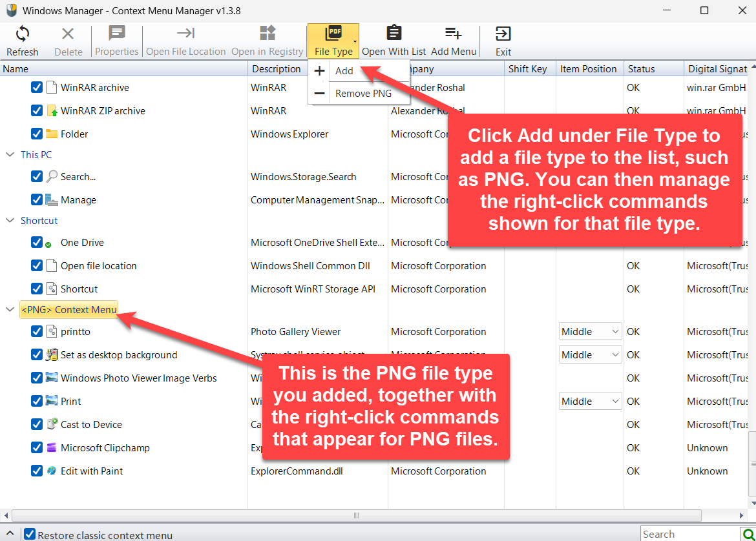Image resolution: width=756 pixels, height=541 pixels.
Task: Click the This PC group label
Action: pos(36,155)
